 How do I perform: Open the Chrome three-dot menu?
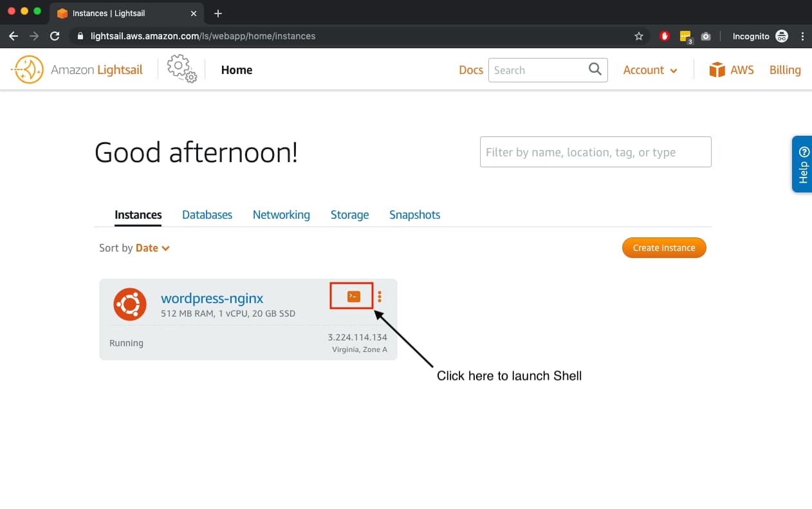point(802,36)
